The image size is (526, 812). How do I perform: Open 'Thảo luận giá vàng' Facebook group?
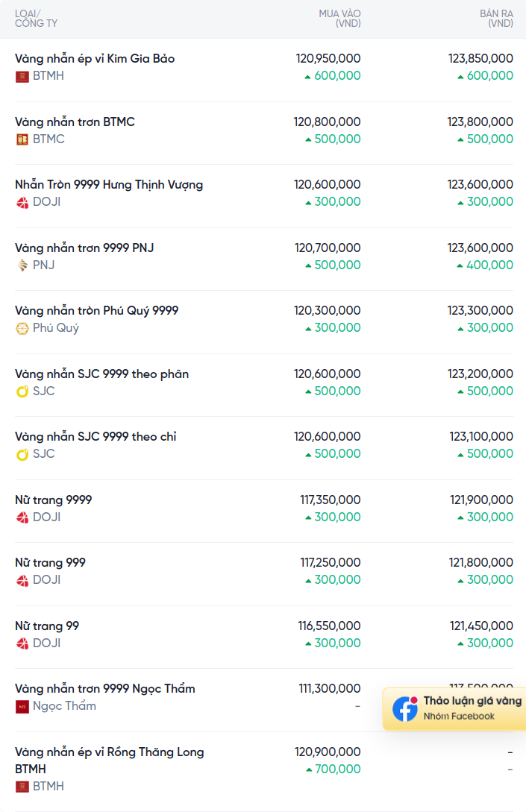(472, 701)
